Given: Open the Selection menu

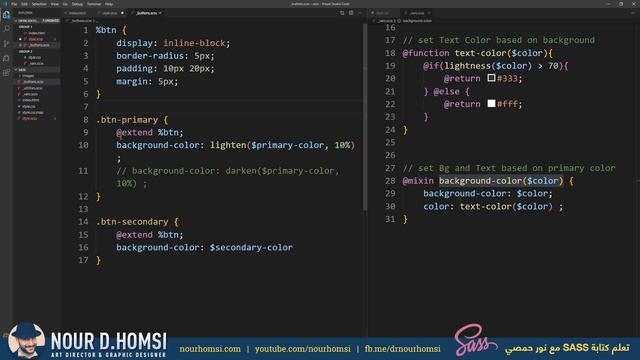Looking at the screenshot, I should pos(39,4).
